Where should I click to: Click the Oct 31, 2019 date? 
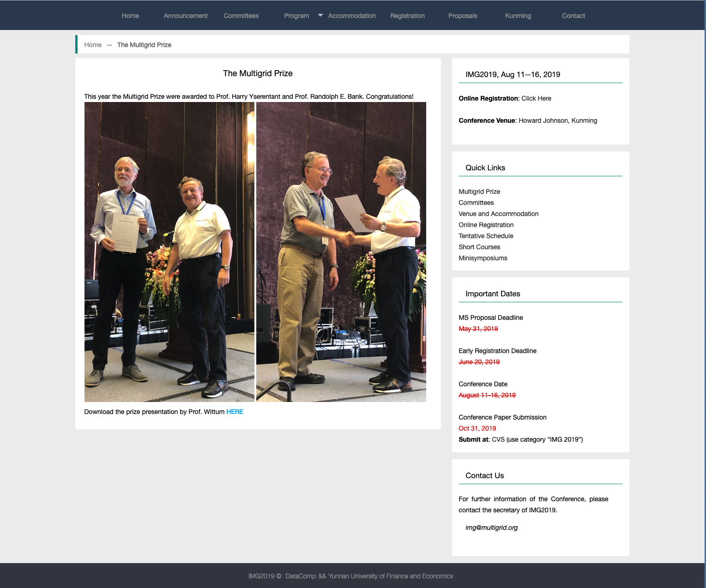coord(477,428)
